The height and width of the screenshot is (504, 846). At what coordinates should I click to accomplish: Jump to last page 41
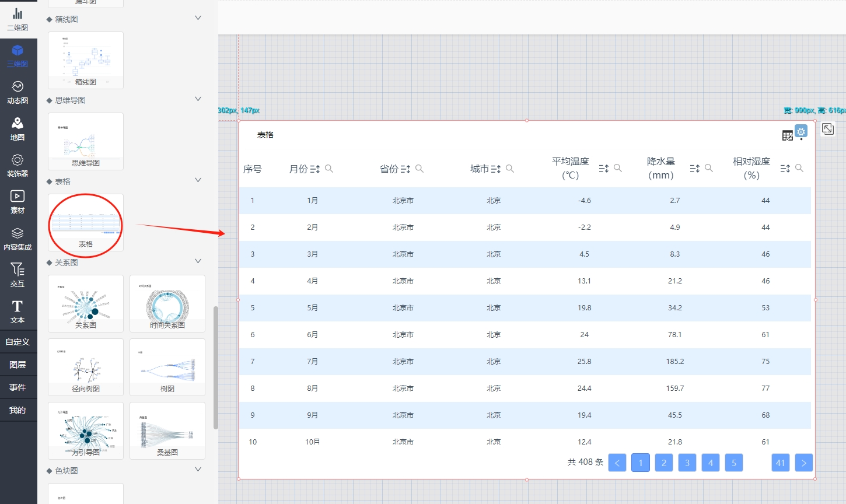click(x=780, y=463)
